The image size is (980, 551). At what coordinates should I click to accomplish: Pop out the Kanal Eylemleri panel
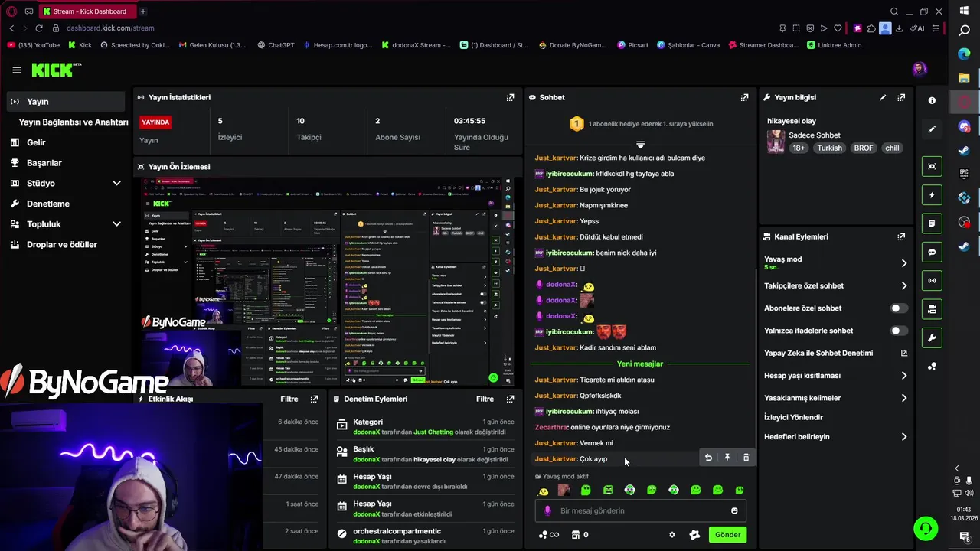coord(901,236)
